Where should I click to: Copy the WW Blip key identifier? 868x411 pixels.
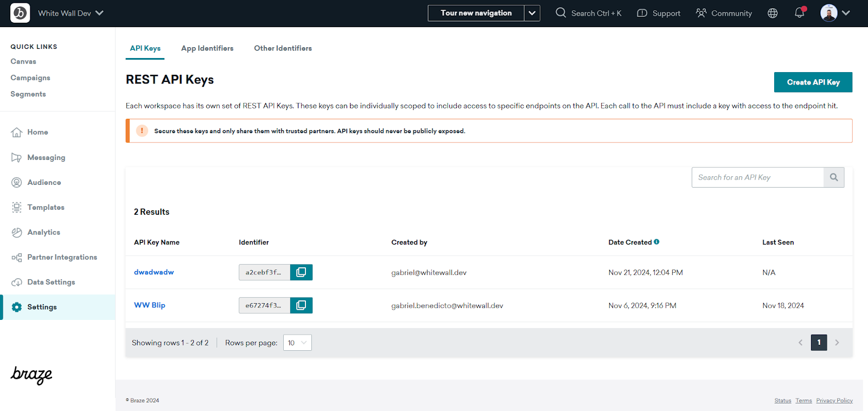pos(301,305)
